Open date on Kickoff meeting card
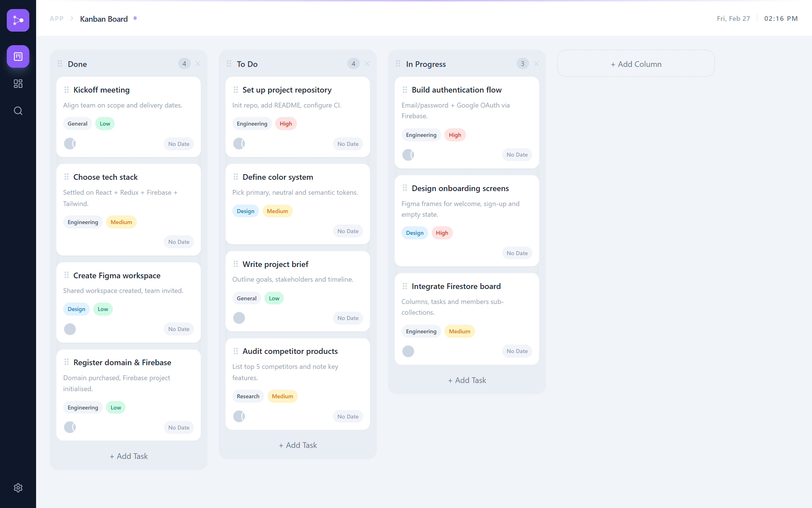The height and width of the screenshot is (508, 812). click(179, 144)
